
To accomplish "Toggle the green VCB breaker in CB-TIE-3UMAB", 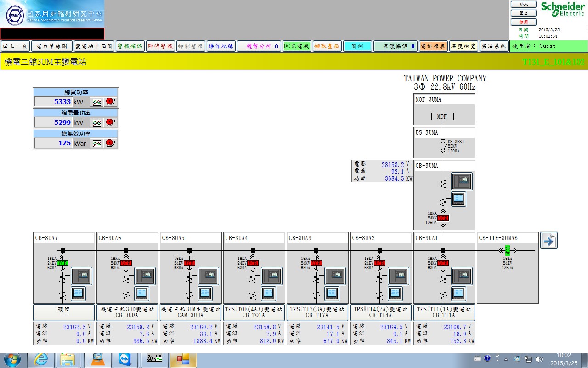I will pos(507,251).
